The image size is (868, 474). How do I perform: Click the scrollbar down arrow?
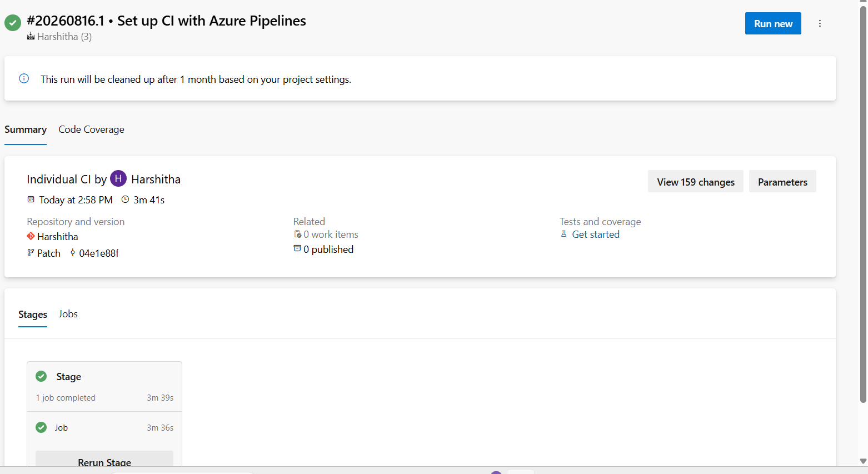[x=863, y=461]
